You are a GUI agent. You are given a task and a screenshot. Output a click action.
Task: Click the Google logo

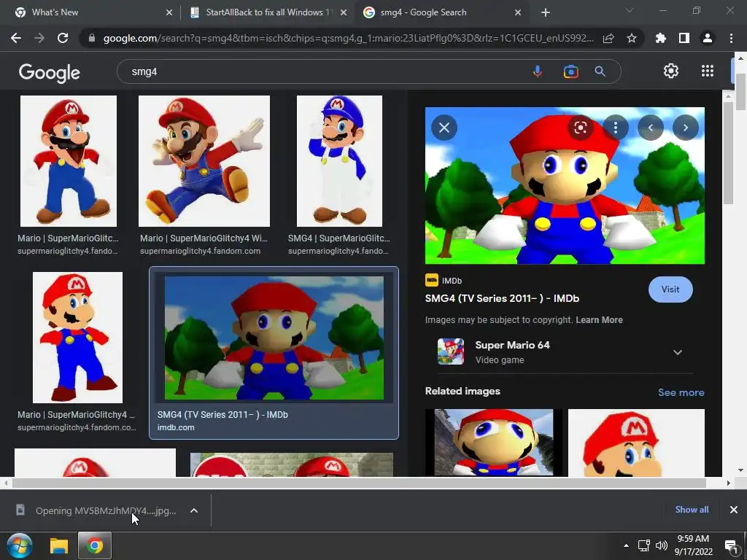click(50, 72)
